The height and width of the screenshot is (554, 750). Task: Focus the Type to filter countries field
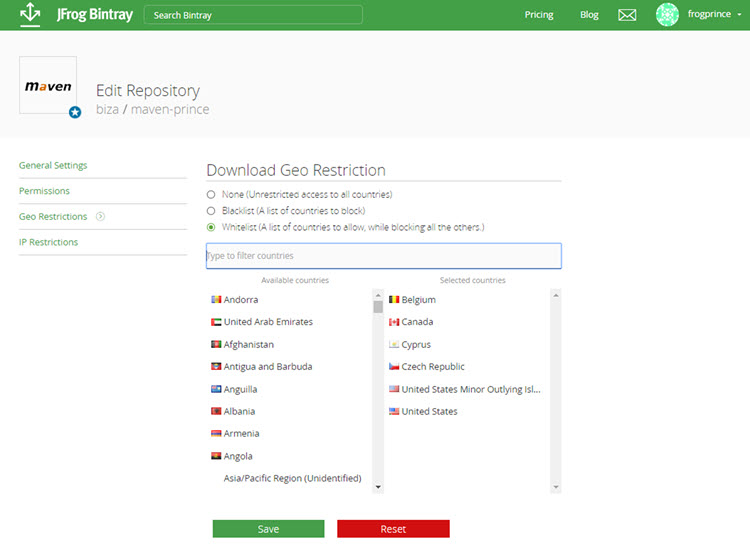(384, 256)
